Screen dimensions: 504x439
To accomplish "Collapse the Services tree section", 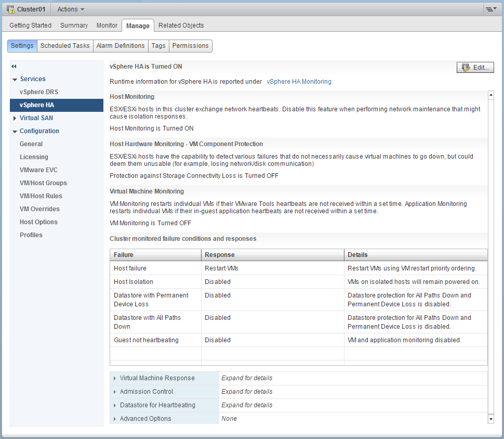I will (15, 79).
